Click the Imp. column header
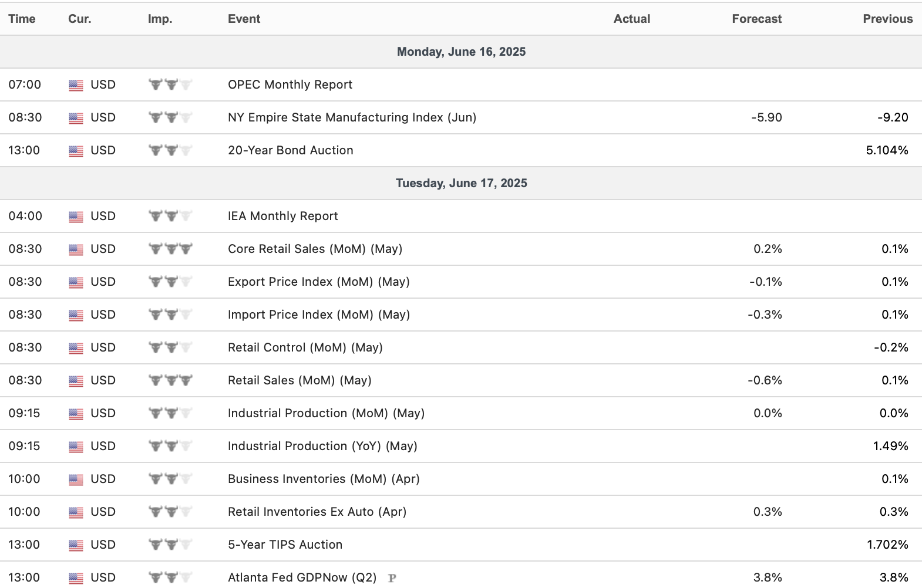 pos(160,19)
